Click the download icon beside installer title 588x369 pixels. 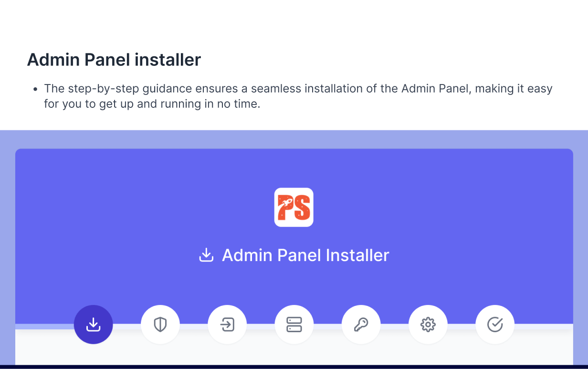point(206,255)
